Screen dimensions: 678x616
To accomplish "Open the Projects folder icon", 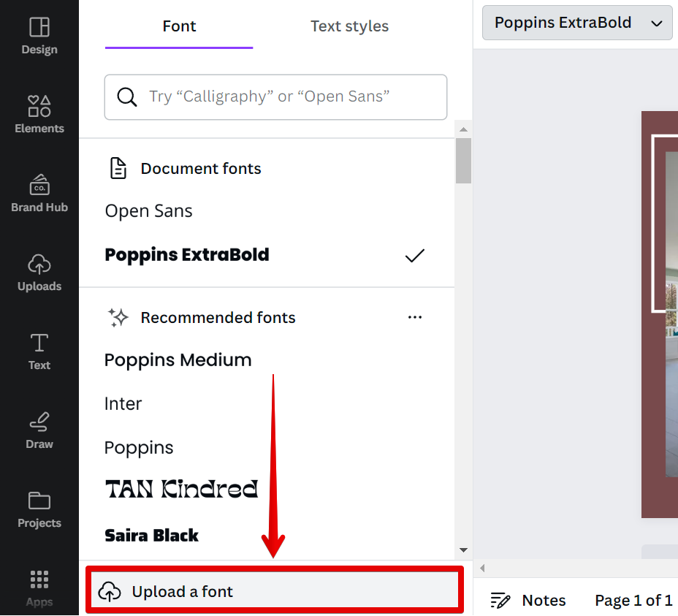I will [39, 501].
